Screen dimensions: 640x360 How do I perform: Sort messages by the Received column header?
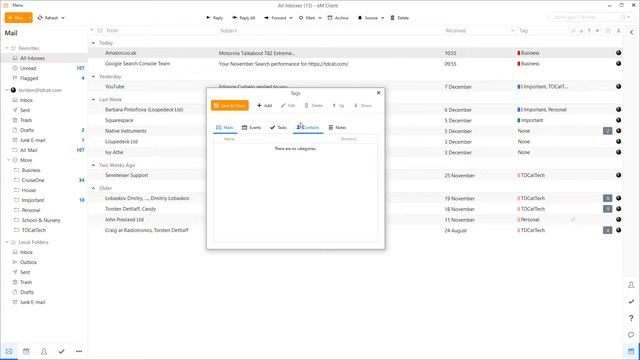click(x=456, y=31)
